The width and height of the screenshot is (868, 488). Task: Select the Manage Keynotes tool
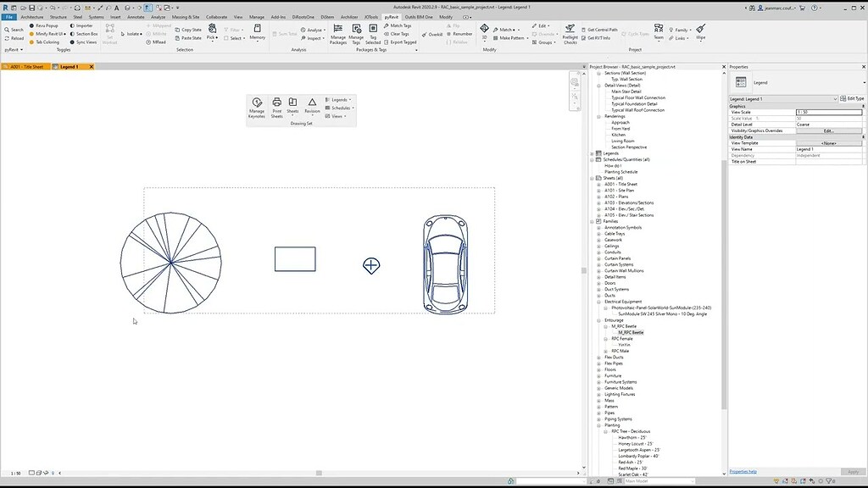257,103
